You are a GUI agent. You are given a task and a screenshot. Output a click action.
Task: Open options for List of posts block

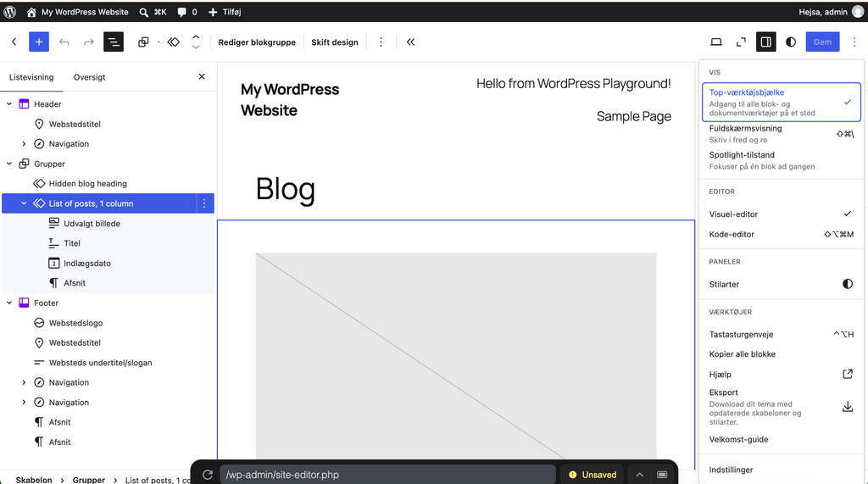[x=204, y=203]
